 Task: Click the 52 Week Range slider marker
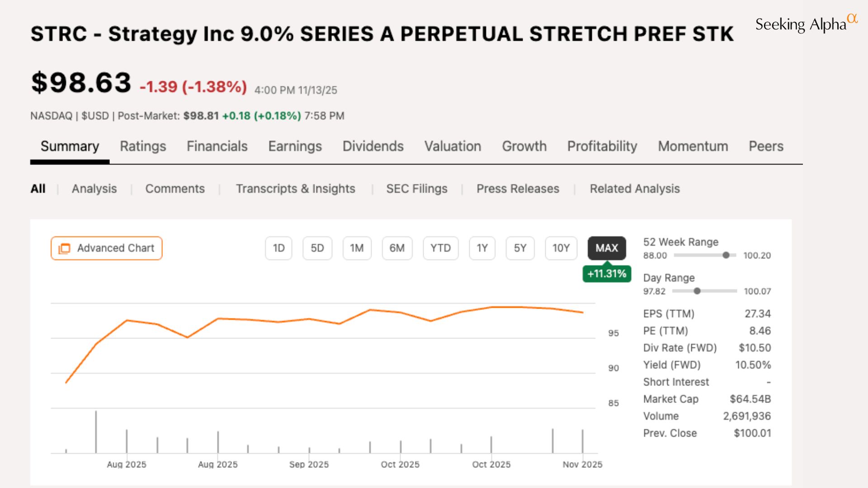point(726,255)
